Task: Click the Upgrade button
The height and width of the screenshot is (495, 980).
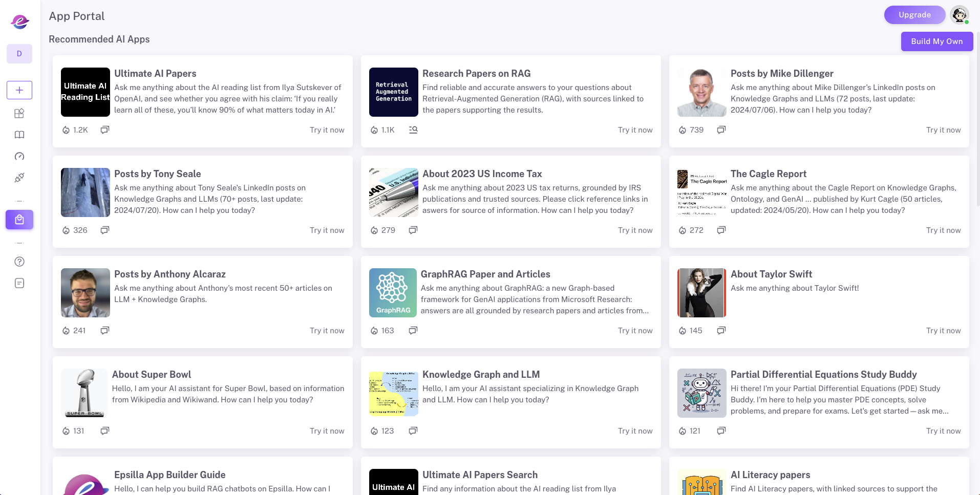Action: (914, 15)
